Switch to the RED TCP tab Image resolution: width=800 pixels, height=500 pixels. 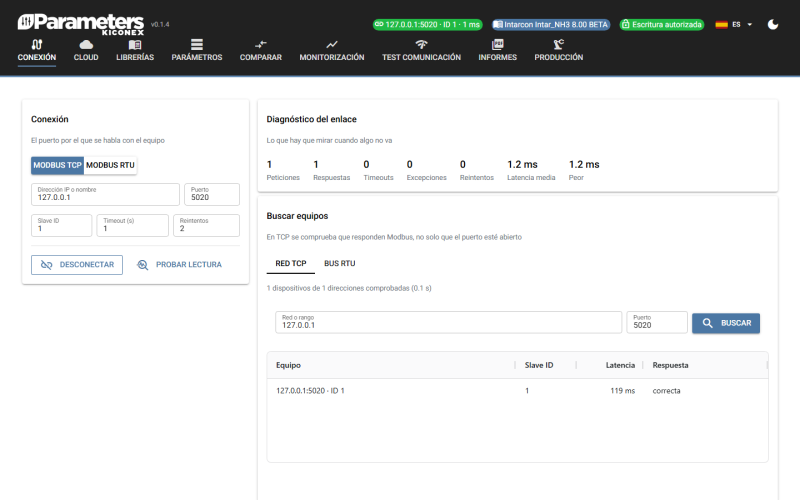pyautogui.click(x=291, y=263)
